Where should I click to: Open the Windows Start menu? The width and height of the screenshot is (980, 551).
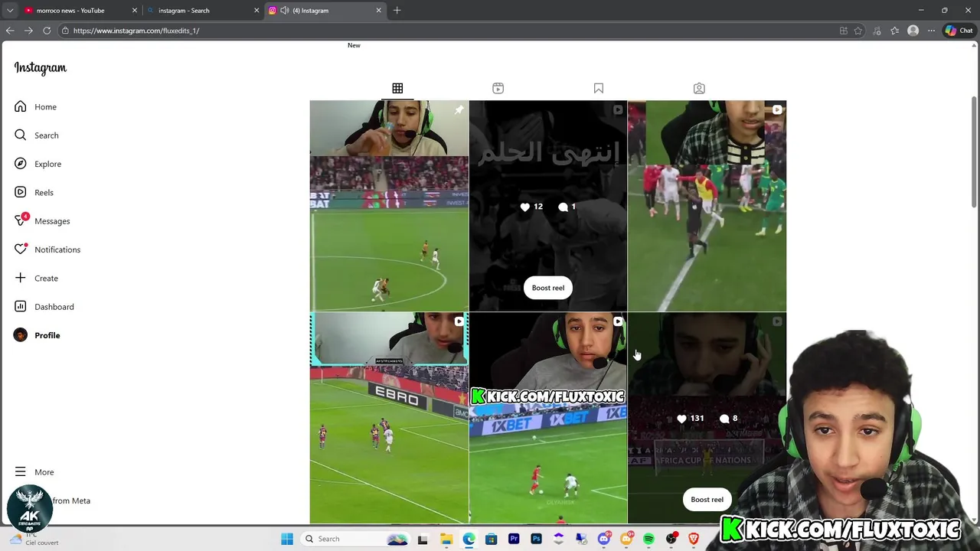287,539
